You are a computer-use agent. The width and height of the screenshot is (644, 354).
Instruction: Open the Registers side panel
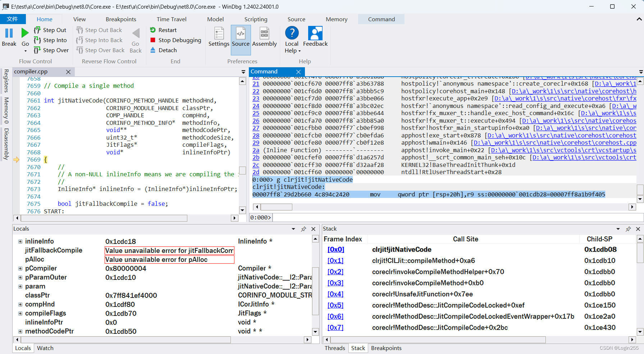[6, 81]
